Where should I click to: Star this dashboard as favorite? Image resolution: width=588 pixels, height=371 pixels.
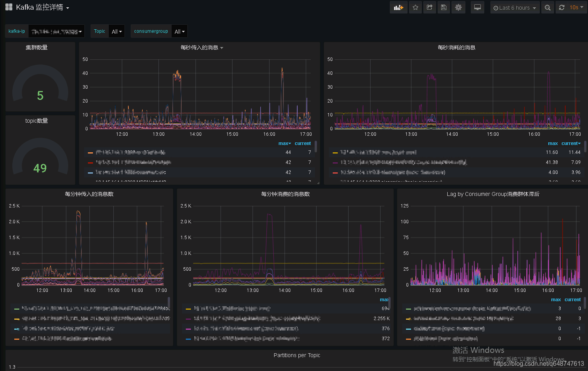coord(415,7)
